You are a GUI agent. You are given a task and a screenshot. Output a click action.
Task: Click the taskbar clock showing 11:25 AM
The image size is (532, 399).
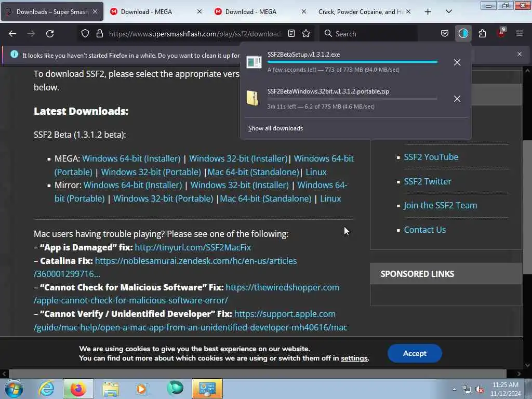(x=505, y=389)
